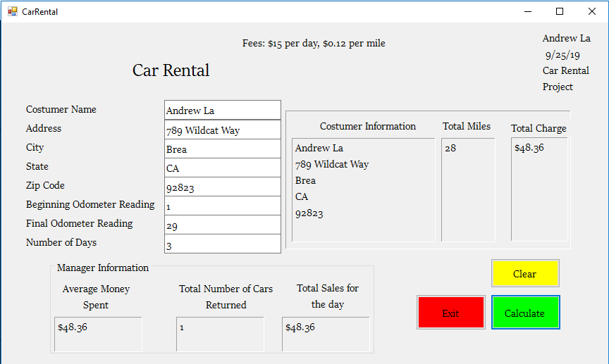Viewport: 609px width, 364px height.
Task: Click the Total Charge output box
Action: (x=539, y=189)
